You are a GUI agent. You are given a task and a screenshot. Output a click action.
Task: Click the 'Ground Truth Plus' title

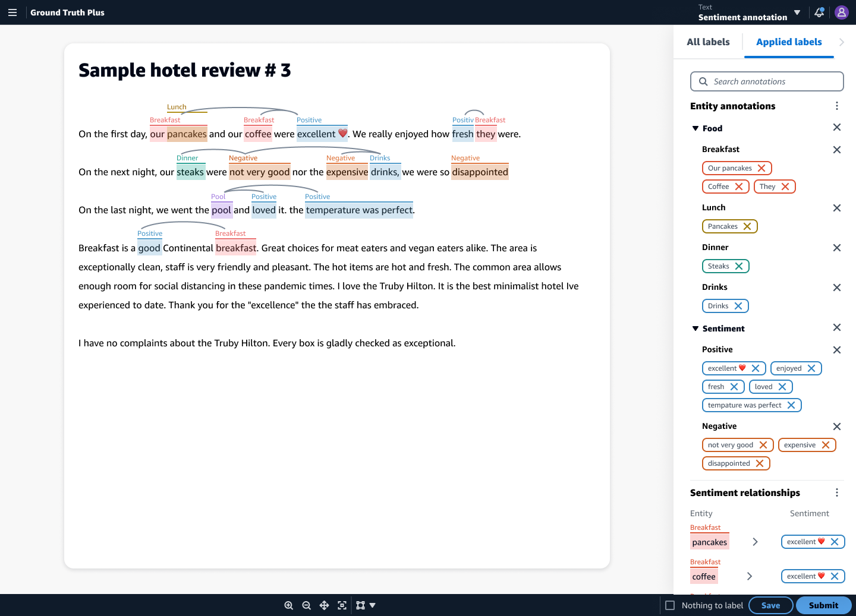pyautogui.click(x=67, y=12)
